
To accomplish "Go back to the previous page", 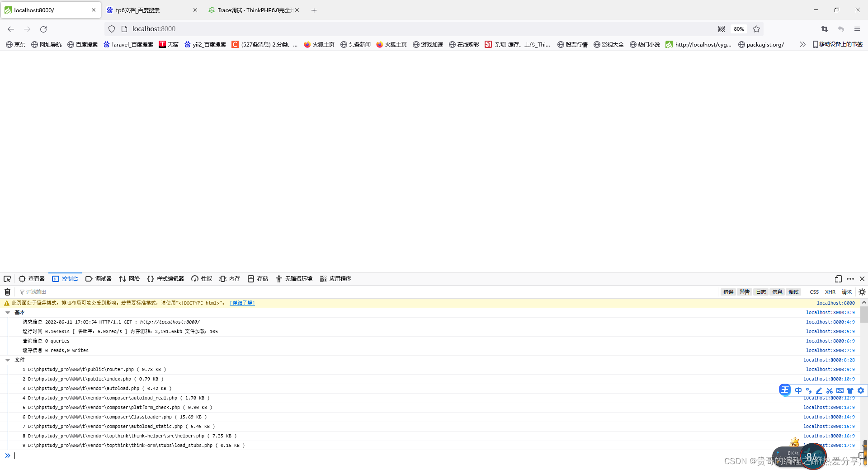I will coord(11,29).
